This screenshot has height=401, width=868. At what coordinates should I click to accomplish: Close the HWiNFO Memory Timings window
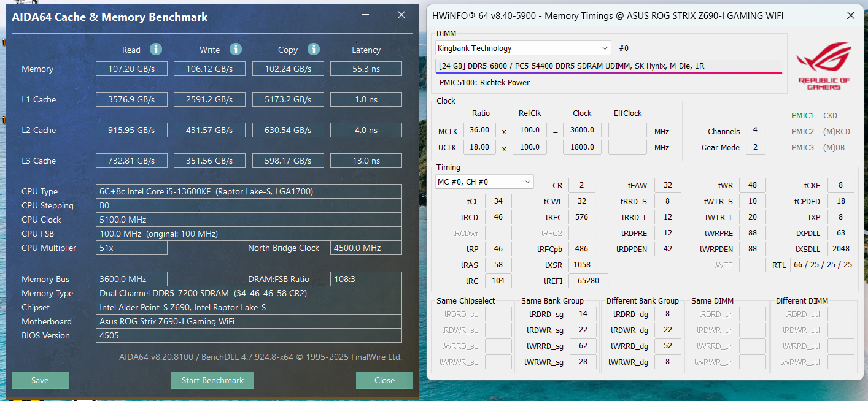click(x=850, y=16)
